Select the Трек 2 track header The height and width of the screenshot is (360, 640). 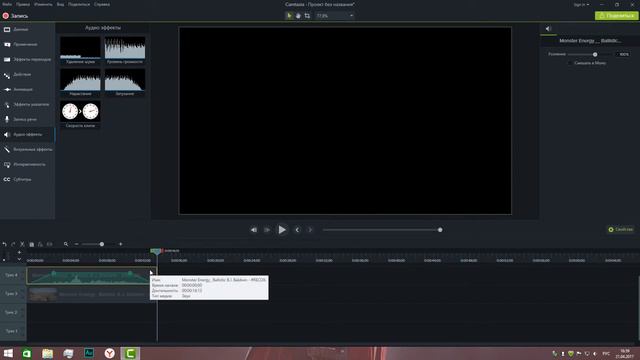13,313
